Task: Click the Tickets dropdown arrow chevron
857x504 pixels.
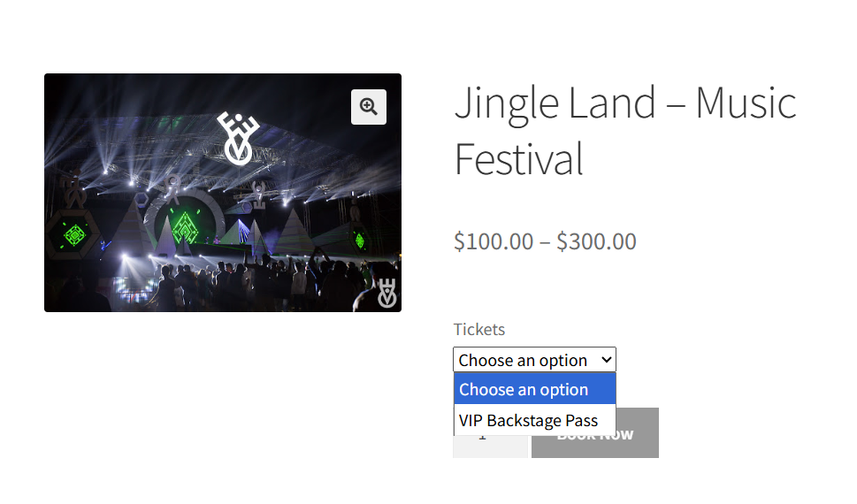Action: (606, 360)
